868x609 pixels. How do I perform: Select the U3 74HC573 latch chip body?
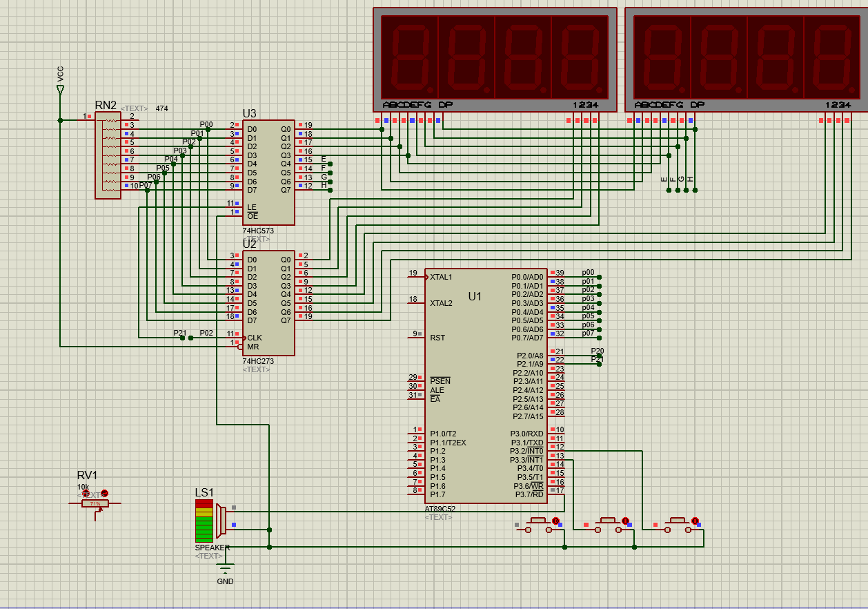click(x=268, y=172)
